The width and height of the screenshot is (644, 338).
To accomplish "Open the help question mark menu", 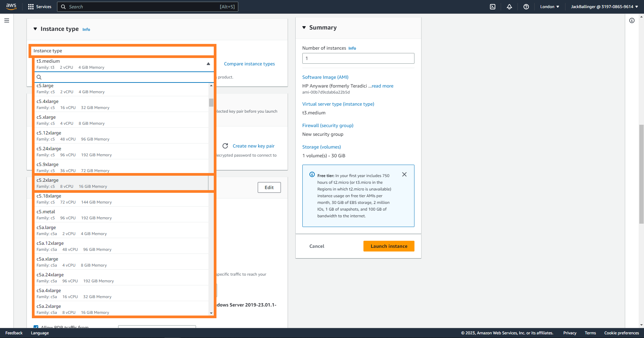I will click(x=526, y=7).
